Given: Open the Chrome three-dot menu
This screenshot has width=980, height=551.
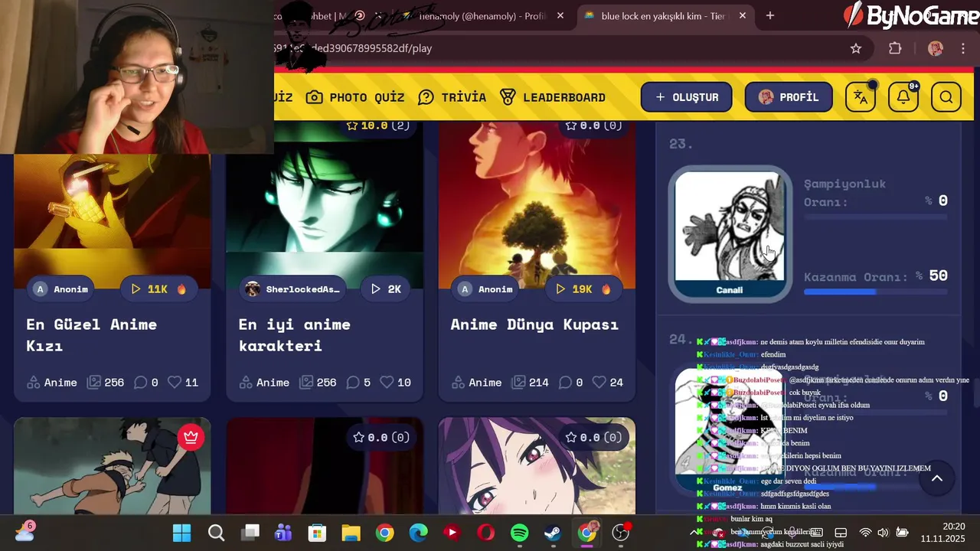Looking at the screenshot, I should pos(962,48).
